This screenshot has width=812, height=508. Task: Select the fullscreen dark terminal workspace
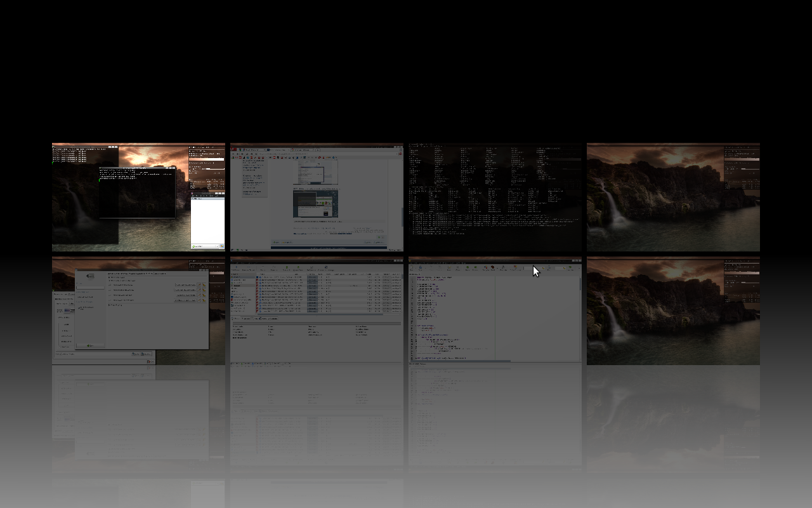click(x=495, y=197)
